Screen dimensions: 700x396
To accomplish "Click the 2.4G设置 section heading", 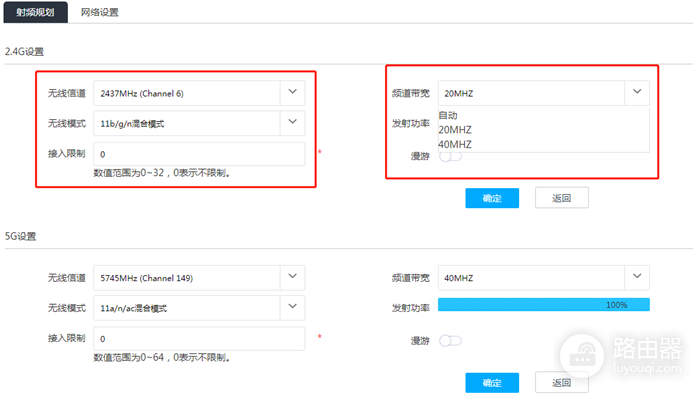I will 25,52.
